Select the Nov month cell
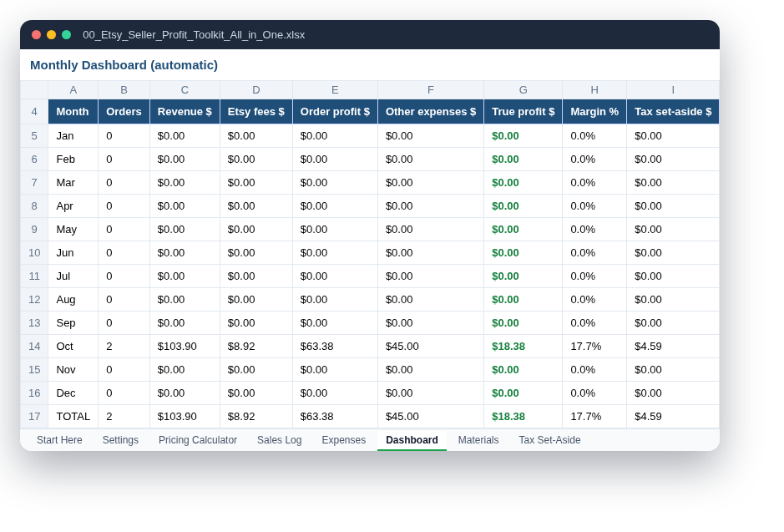784x532 pixels. [x=73, y=370]
